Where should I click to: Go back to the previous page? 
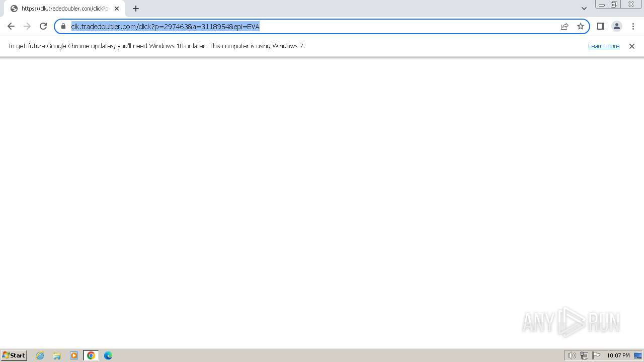11,26
